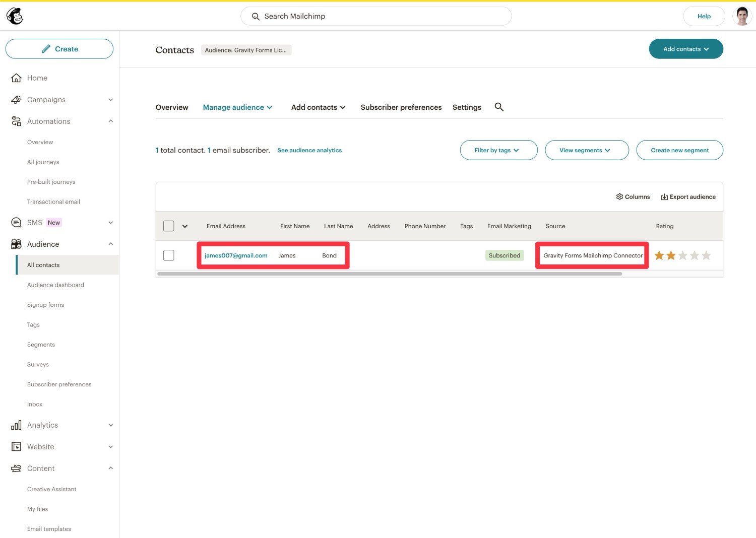The image size is (756, 538).
Task: Switch to the Settings tab
Action: (467, 107)
